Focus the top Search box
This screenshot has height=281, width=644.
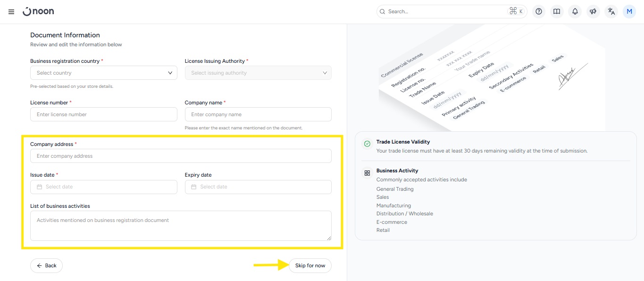pyautogui.click(x=446, y=12)
